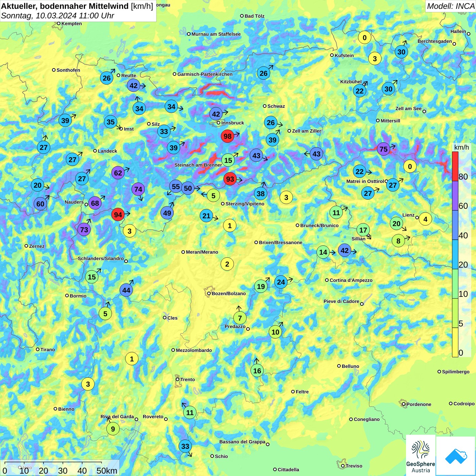Screen dimensions: 476x476
Task: Click the blue cloud logo beside GeoSphere
Action: click(x=456, y=456)
